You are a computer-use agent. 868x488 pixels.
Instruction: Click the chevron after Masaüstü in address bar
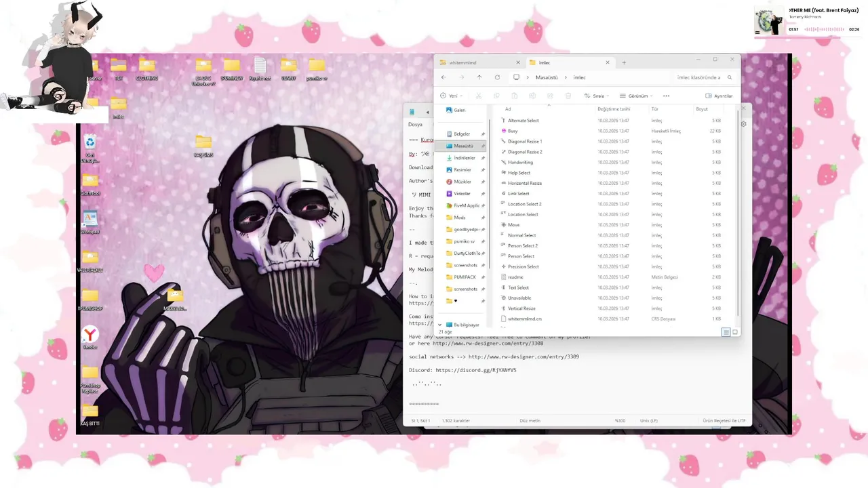click(x=565, y=77)
